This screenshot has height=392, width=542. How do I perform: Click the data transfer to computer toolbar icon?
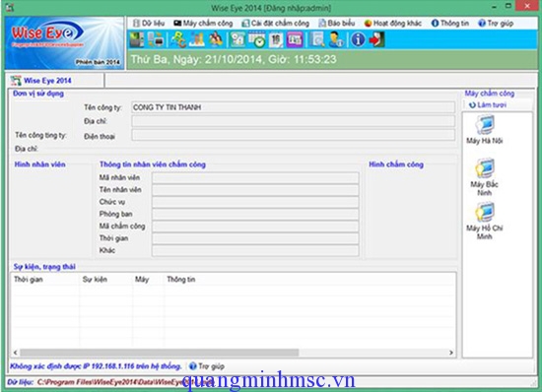pyautogui.click(x=156, y=39)
